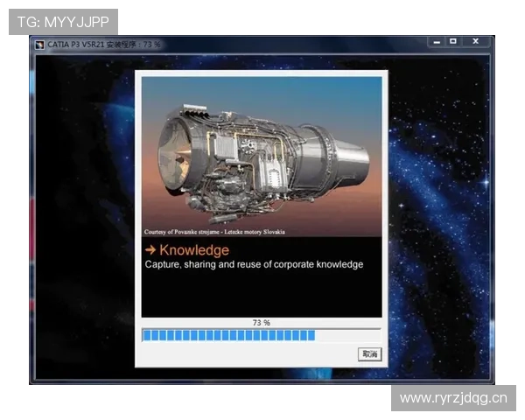Close the CATIA P3 V5R21 installer window
Screen dimensions: 525x420
pos(475,41)
